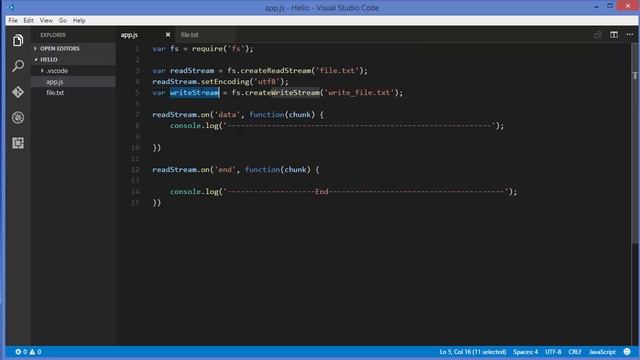The height and width of the screenshot is (360, 640).
Task: Click the 'require' call on line 1
Action: pyautogui.click(x=207, y=49)
